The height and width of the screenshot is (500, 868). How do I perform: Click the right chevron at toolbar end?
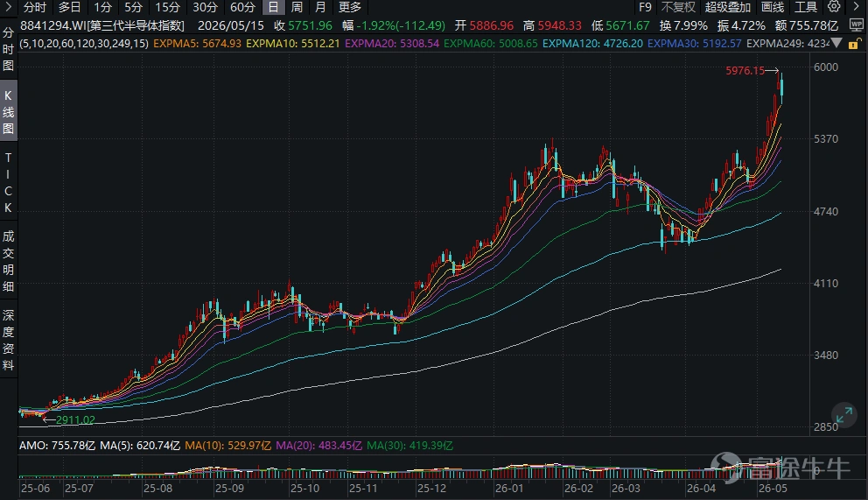(x=857, y=7)
